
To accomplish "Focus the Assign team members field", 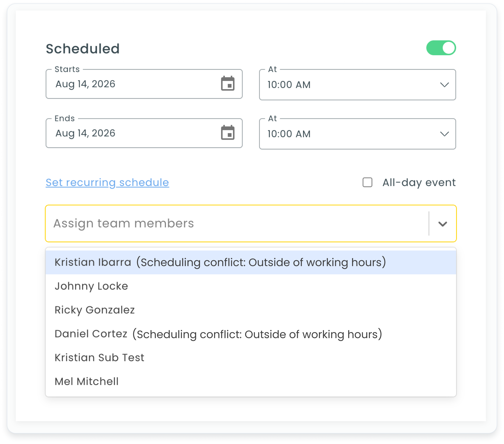I will [x=237, y=223].
